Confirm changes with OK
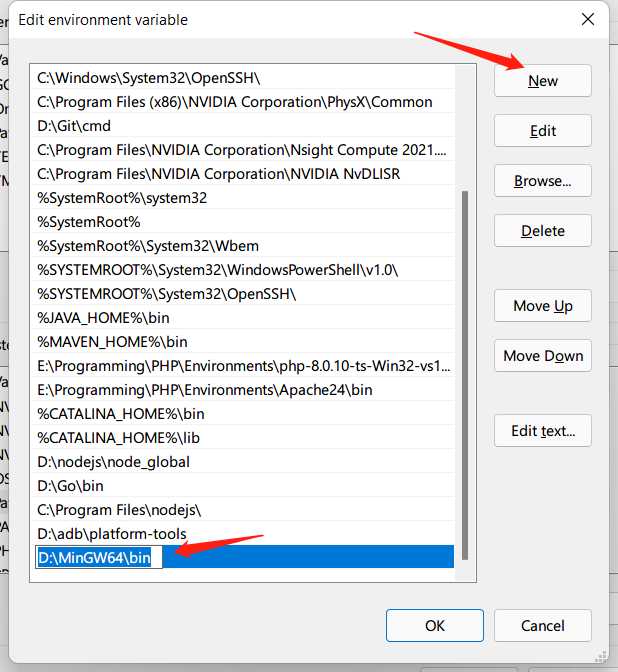618x672 pixels. pos(434,626)
